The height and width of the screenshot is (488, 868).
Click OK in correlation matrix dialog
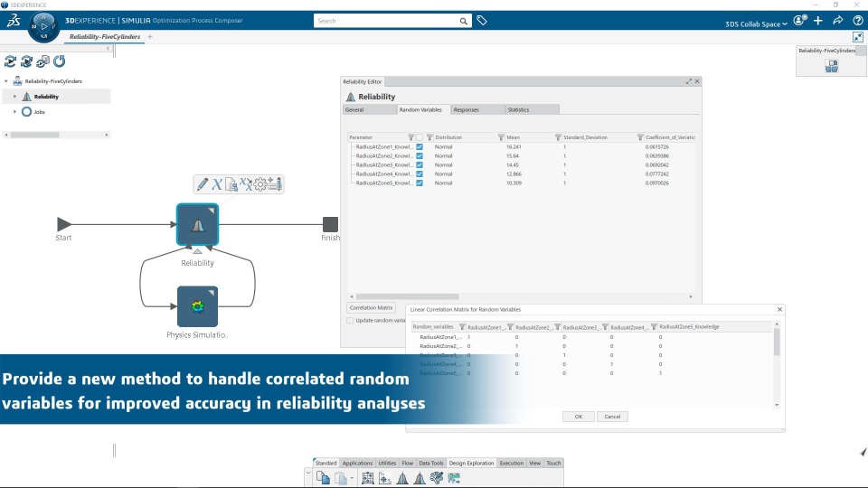(579, 417)
